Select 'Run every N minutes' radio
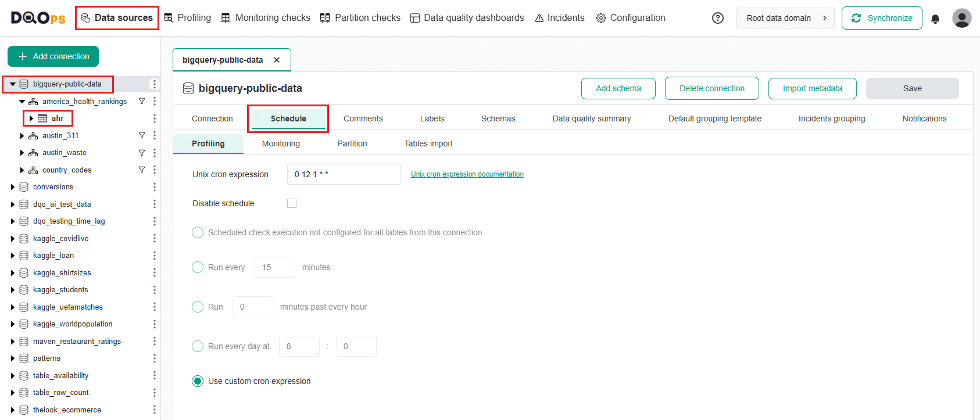This screenshot has width=980, height=420. point(198,267)
